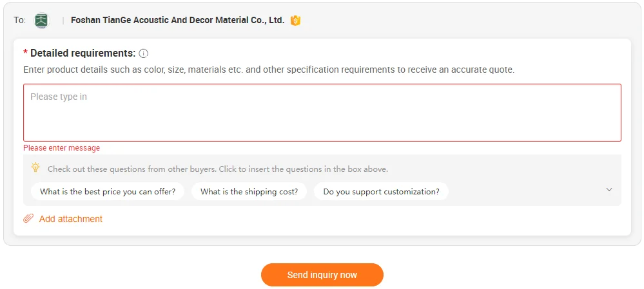Click the paperclip attachment icon
The width and height of the screenshot is (644, 289).
click(28, 219)
